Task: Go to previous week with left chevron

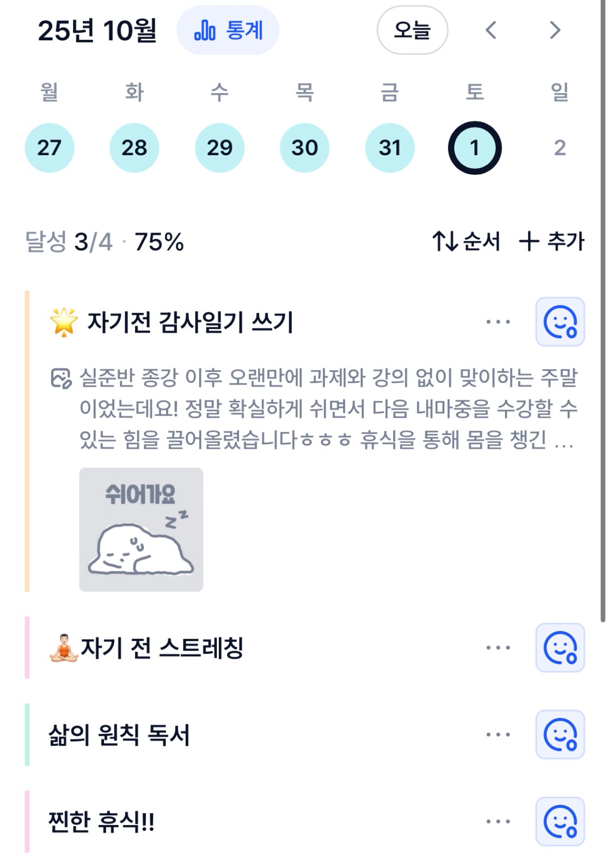Action: [491, 30]
